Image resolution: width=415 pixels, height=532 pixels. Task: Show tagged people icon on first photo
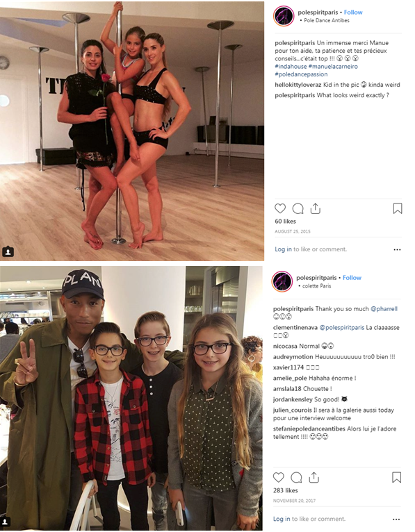click(x=8, y=251)
